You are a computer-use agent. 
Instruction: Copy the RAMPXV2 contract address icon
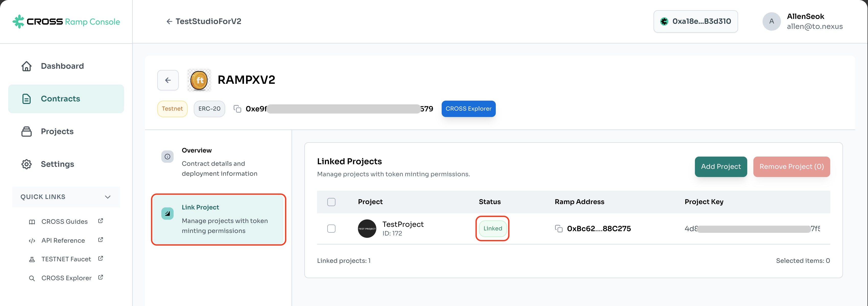tap(237, 109)
